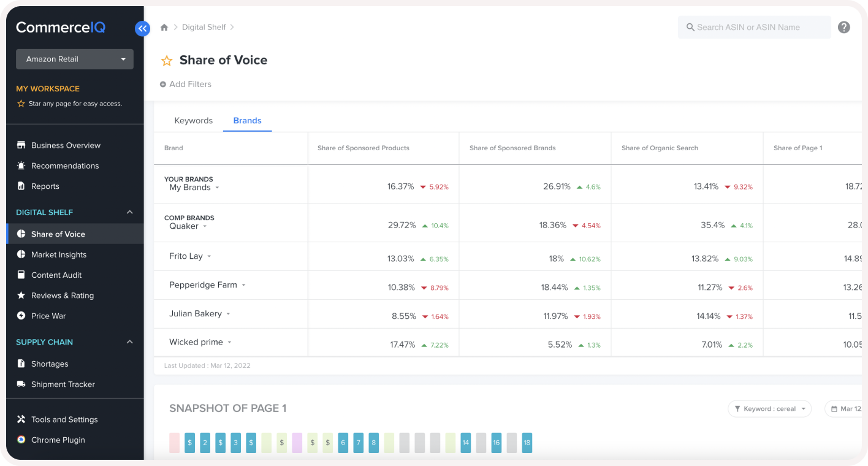Image resolution: width=868 pixels, height=466 pixels.
Task: Click the purple snapshot tile
Action: [x=297, y=443]
